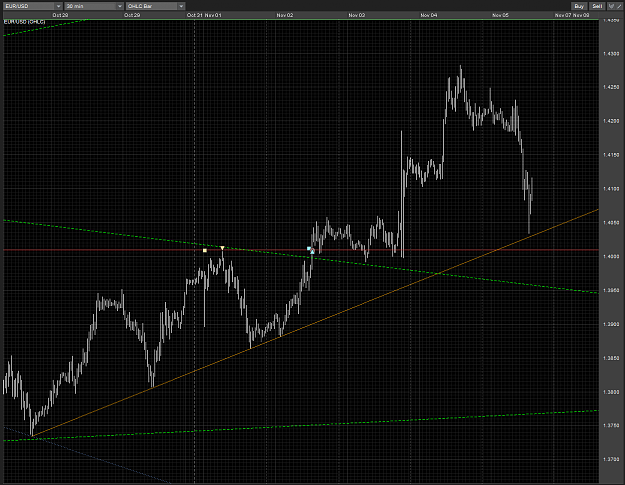625x485 pixels.
Task: Click the Nov 01 date label
Action: pos(213,15)
